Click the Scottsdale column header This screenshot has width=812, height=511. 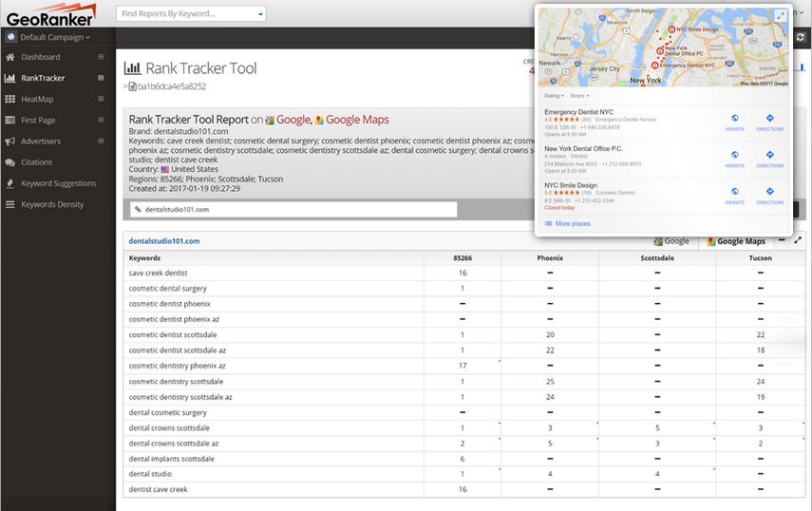[657, 257]
